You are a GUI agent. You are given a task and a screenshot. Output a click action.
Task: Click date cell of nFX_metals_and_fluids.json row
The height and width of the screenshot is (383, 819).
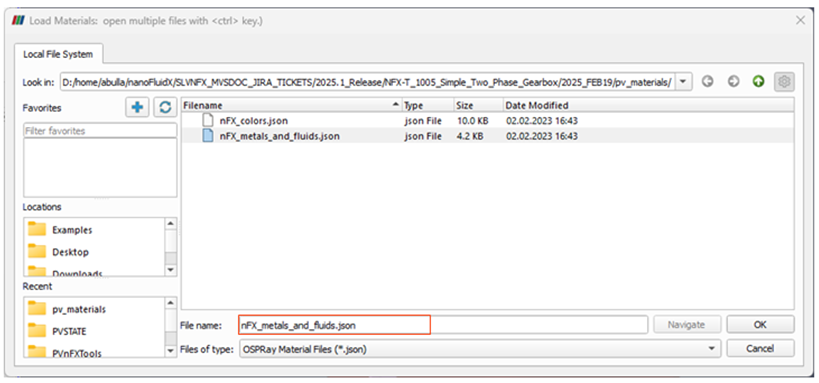point(542,136)
